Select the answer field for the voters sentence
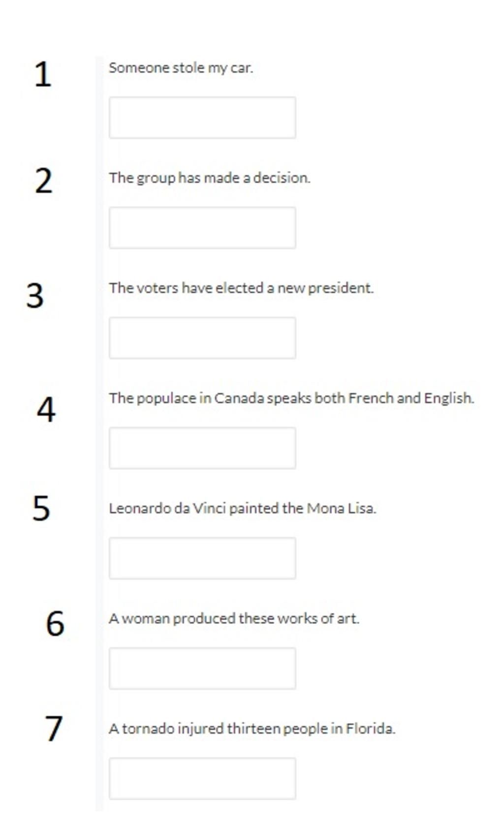Screen dimensions: 504x830 point(202,338)
